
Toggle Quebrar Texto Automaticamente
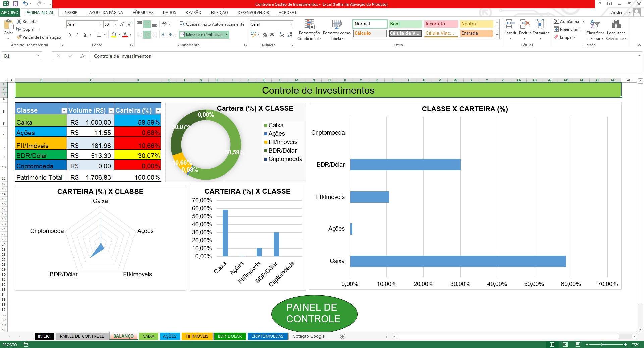pyautogui.click(x=212, y=24)
